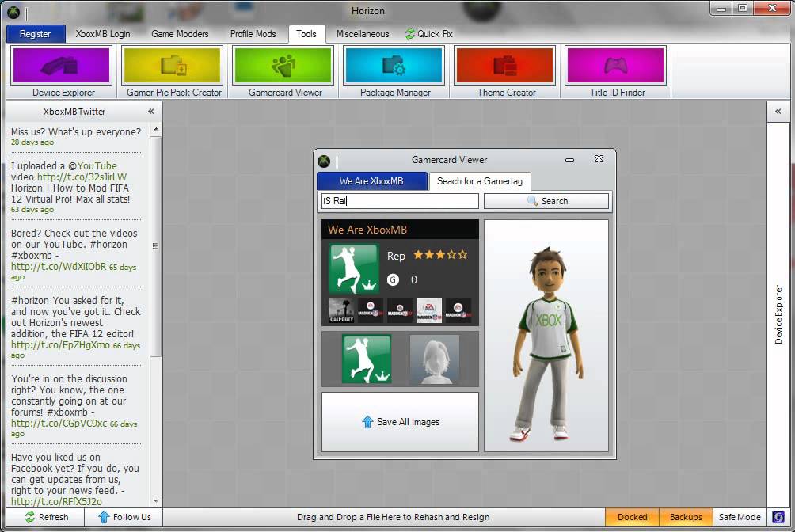Switch to the XboxMB Login tab
The height and width of the screenshot is (532, 795).
pyautogui.click(x=103, y=34)
